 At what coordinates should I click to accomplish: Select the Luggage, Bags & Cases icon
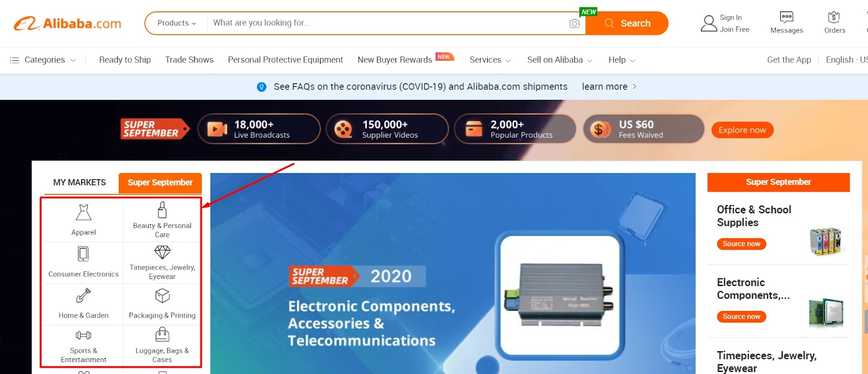tap(162, 334)
